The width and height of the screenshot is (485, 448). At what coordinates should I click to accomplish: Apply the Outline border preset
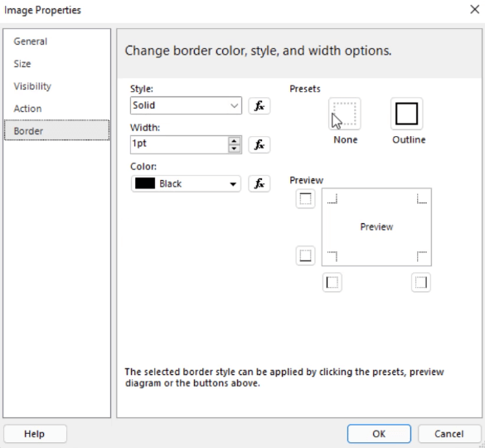(x=407, y=114)
